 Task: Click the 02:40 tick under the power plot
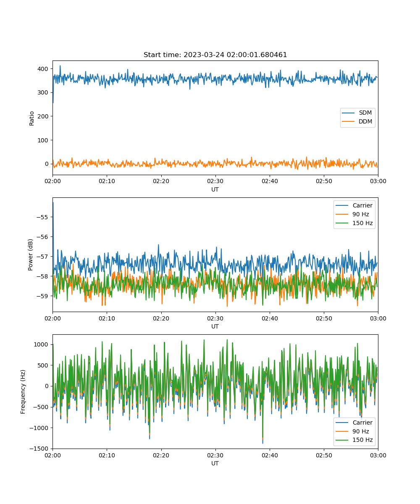(270, 318)
